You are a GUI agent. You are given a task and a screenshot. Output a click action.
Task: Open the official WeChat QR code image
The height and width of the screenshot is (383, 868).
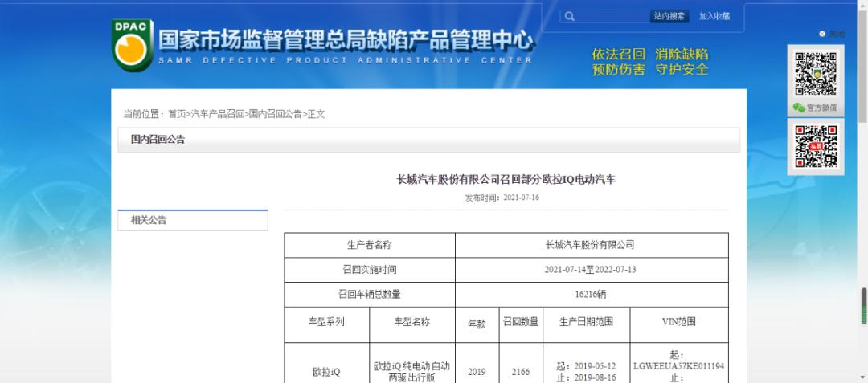tap(816, 74)
